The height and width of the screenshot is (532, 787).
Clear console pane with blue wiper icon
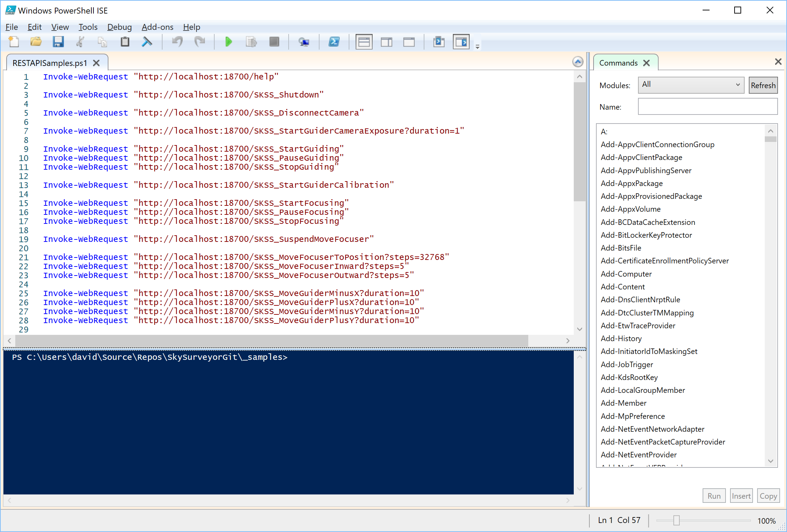(x=147, y=42)
